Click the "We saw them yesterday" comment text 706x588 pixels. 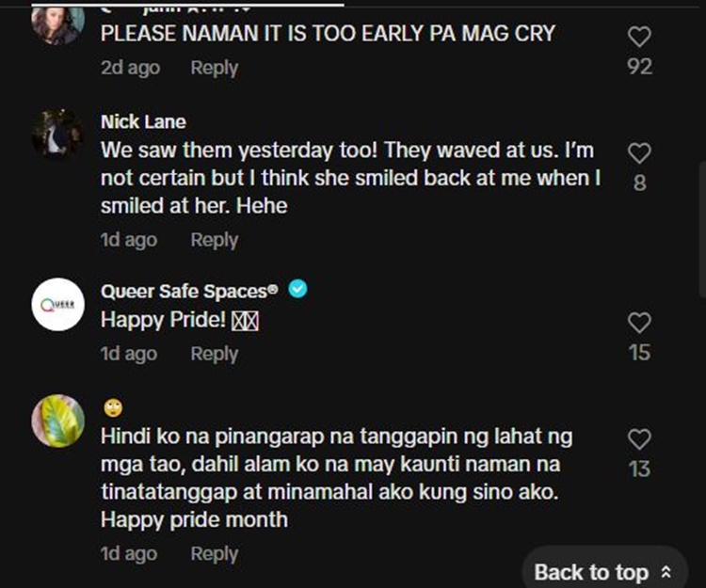tap(350, 178)
